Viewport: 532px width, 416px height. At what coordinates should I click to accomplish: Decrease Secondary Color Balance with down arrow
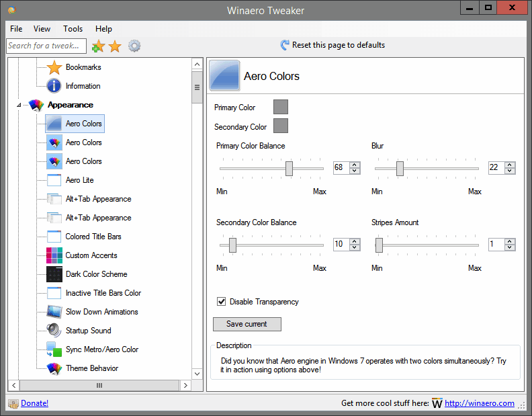[x=355, y=247]
